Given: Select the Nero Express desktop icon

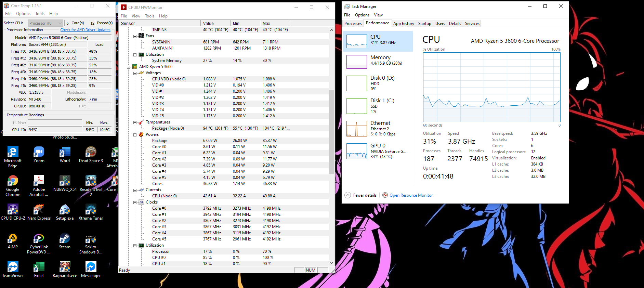Looking at the screenshot, I should pyautogui.click(x=39, y=212).
